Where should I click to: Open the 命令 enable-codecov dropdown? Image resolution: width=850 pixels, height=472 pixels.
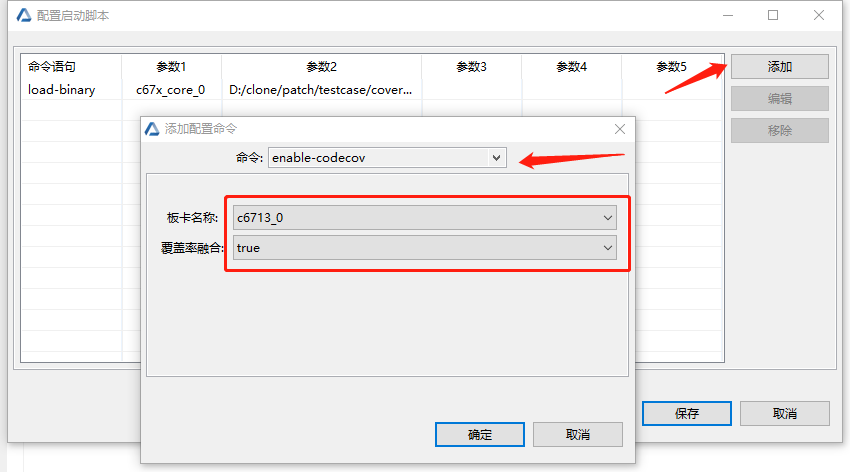(x=387, y=158)
